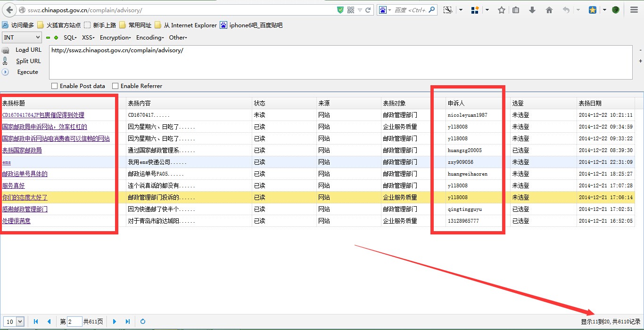Go to the previous page of records
This screenshot has width=644, height=330.
point(49,322)
